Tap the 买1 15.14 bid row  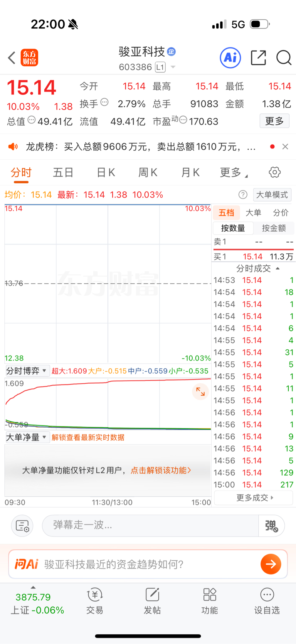tap(254, 256)
